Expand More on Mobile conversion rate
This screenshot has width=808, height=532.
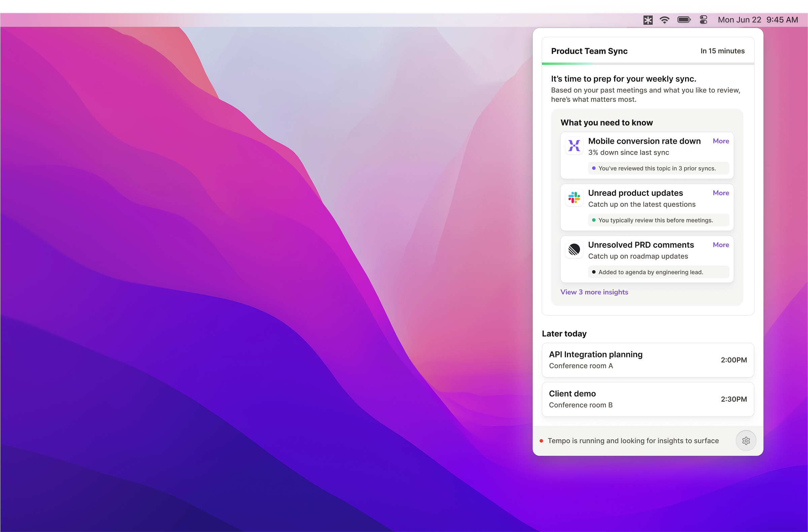coord(720,141)
